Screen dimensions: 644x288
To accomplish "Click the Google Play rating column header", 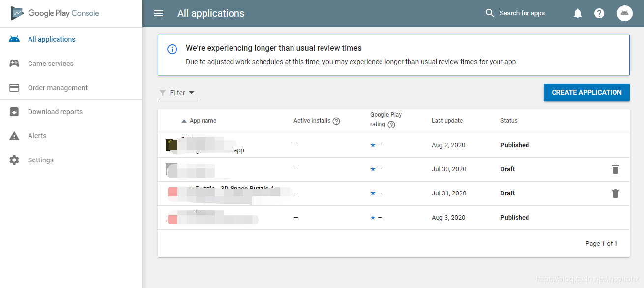I will click(386, 119).
